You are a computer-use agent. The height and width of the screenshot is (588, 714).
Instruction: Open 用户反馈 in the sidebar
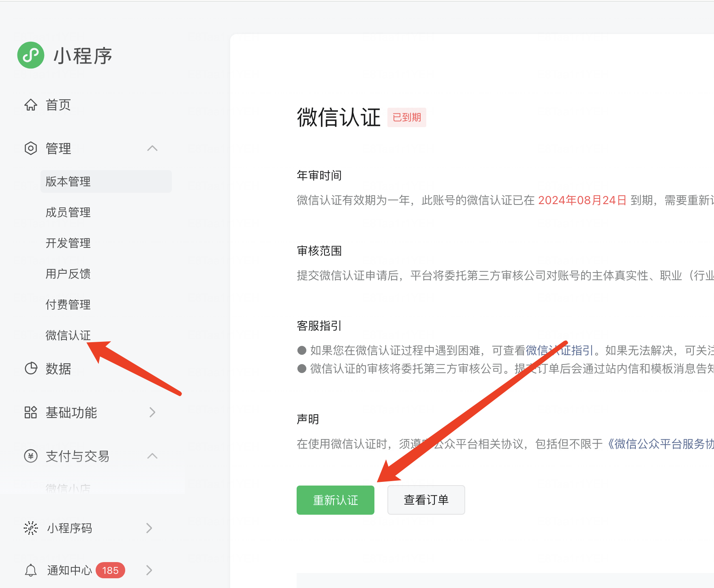pyautogui.click(x=68, y=274)
